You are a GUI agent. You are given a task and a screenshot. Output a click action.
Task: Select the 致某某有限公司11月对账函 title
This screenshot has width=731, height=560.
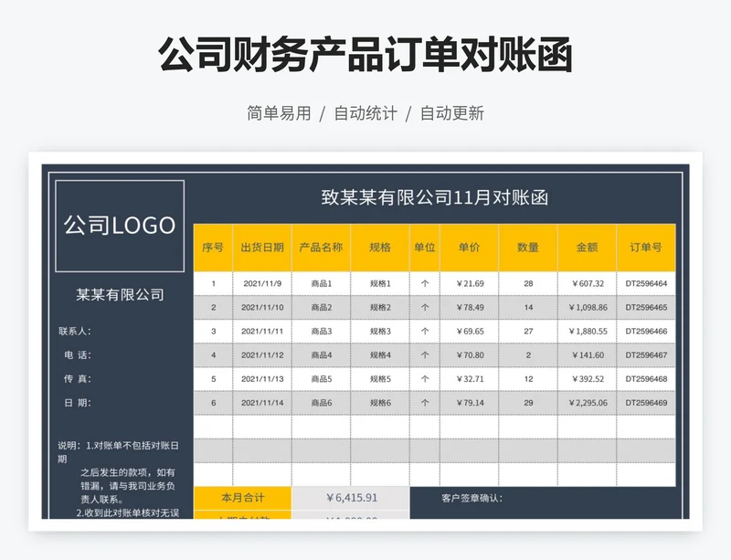click(x=435, y=197)
